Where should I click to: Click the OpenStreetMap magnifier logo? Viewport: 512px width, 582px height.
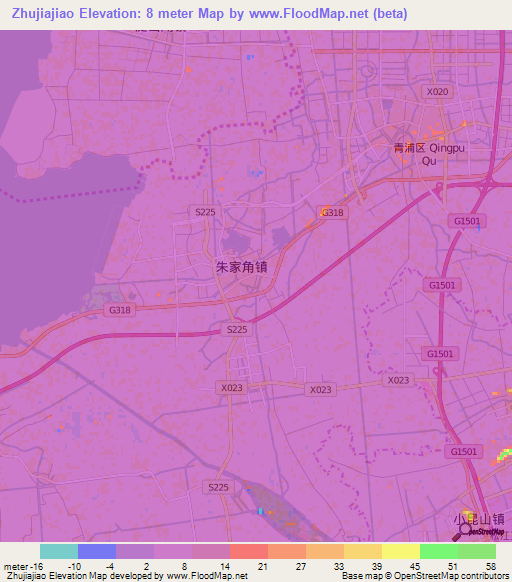pyautogui.click(x=479, y=532)
